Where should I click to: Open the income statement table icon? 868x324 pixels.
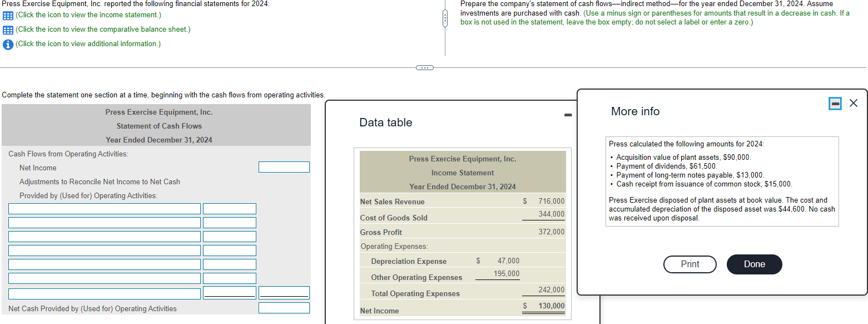[8, 15]
